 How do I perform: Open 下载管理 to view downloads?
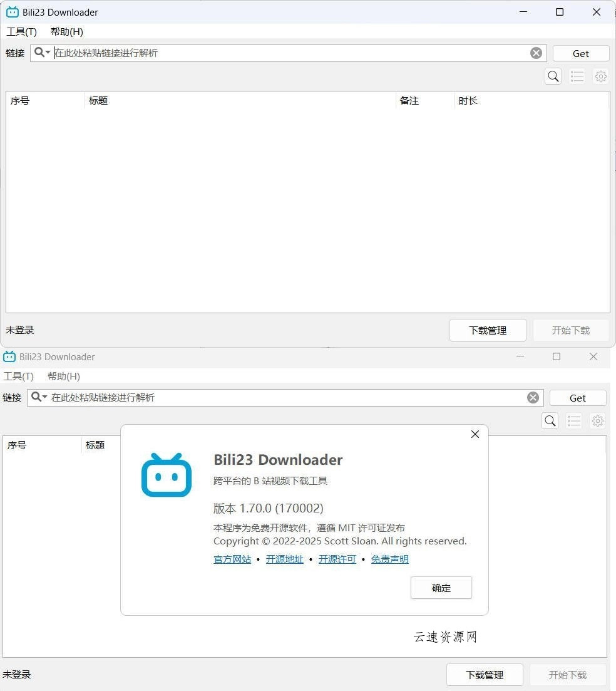pos(487,330)
